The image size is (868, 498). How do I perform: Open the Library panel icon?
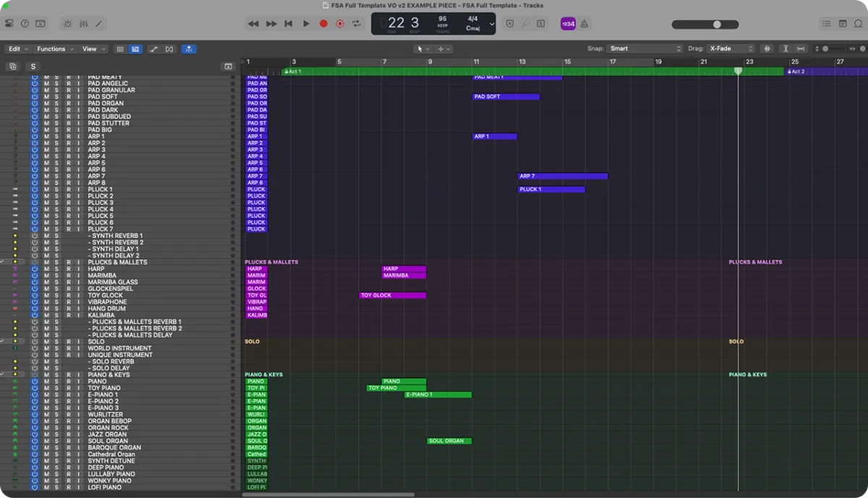(8, 24)
